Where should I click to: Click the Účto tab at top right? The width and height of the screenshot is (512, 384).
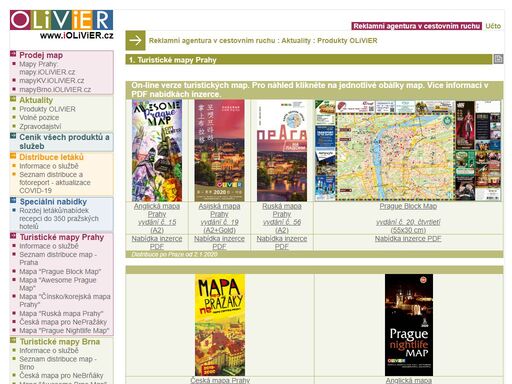coord(493,26)
